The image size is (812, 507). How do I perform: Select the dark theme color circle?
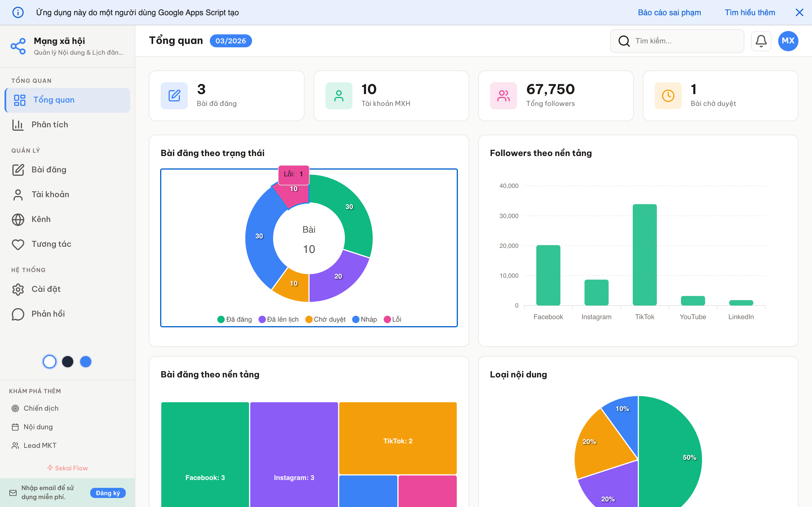(x=67, y=361)
